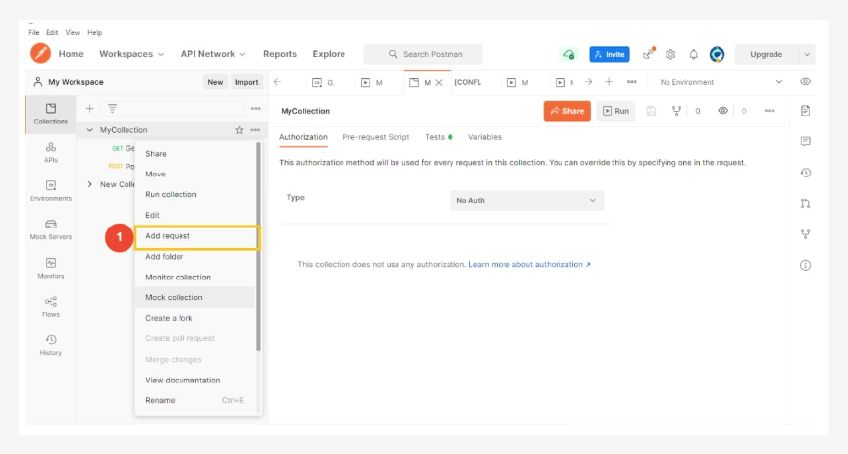Click the Postman logo icon
The image size is (848, 454).
(41, 54)
